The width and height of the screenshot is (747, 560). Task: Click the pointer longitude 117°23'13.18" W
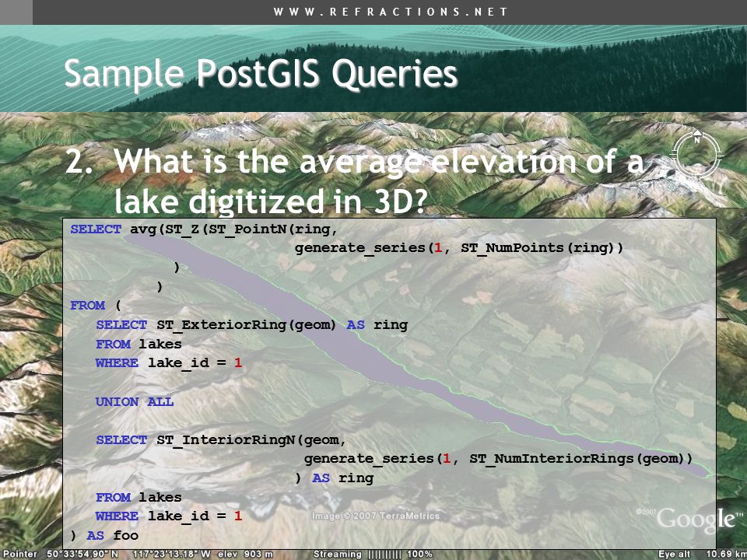(x=172, y=555)
